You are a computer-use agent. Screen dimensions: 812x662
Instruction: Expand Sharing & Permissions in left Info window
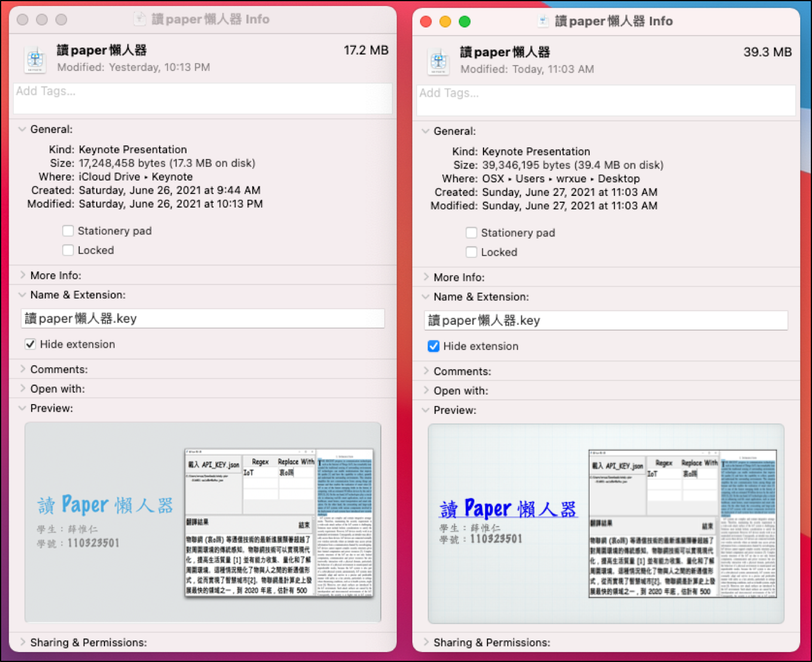[x=22, y=642]
